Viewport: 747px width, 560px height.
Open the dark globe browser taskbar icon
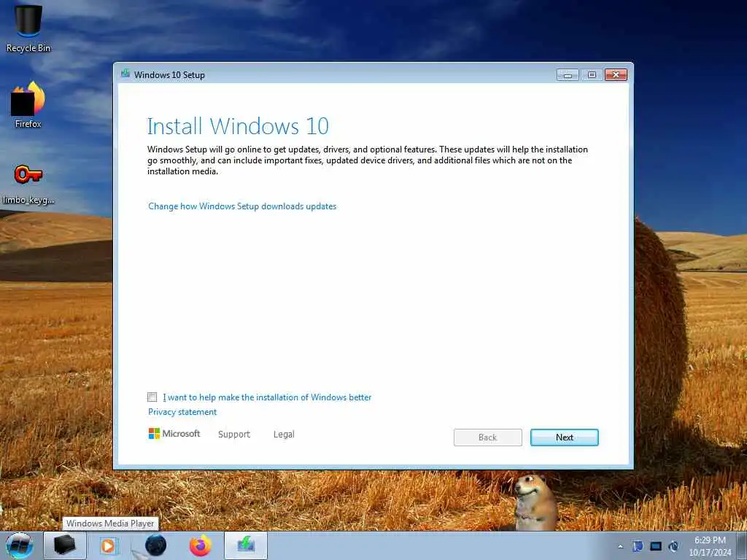point(155,545)
